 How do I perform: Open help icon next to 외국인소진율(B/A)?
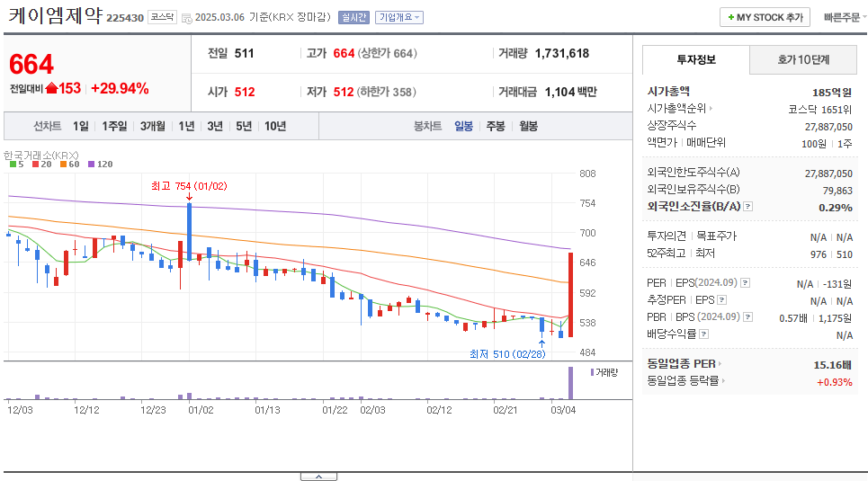747,207
